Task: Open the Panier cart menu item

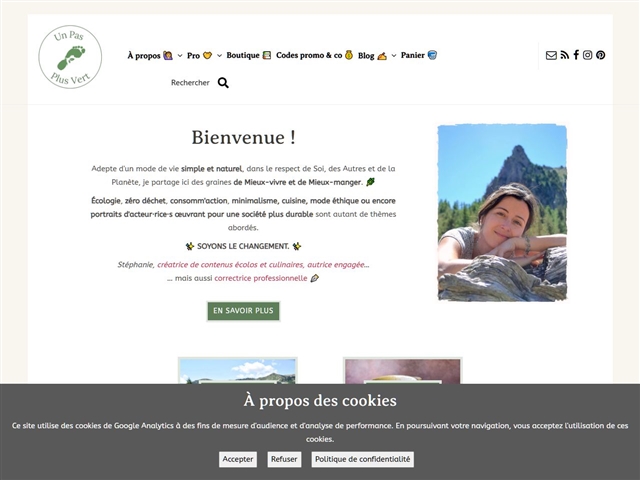Action: coord(419,55)
